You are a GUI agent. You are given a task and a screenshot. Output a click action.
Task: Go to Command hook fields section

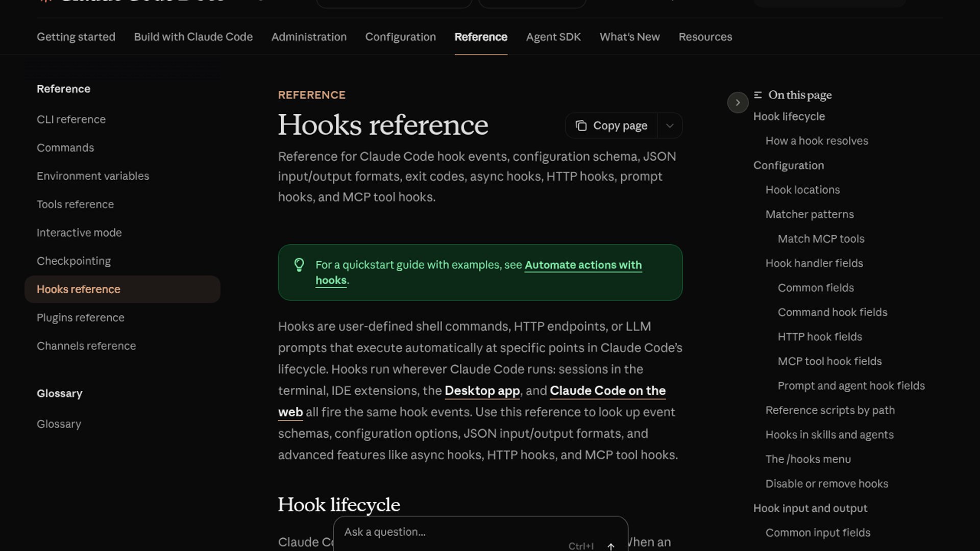pos(832,312)
